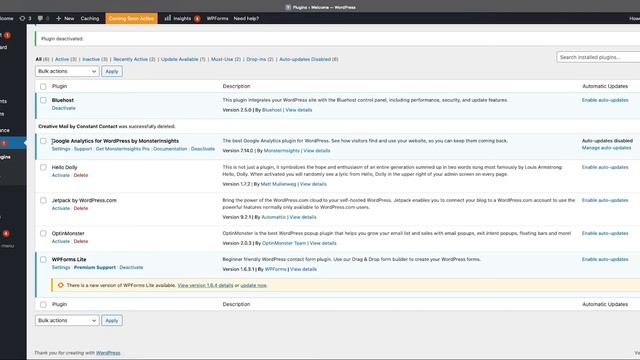The height and width of the screenshot is (360, 640).
Task: Open WPForms Lite Settings link
Action: click(61, 268)
